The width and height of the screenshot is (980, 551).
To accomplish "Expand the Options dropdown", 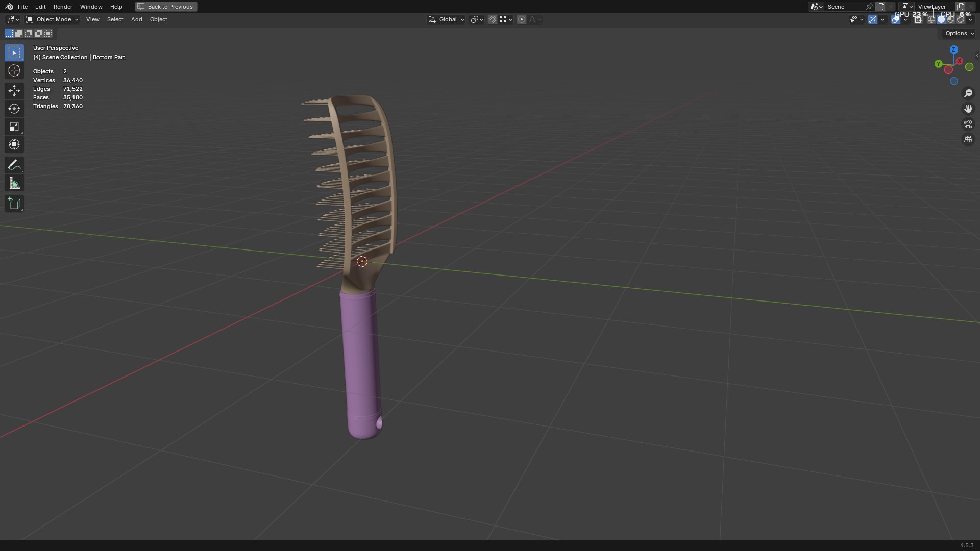I will [x=959, y=33].
